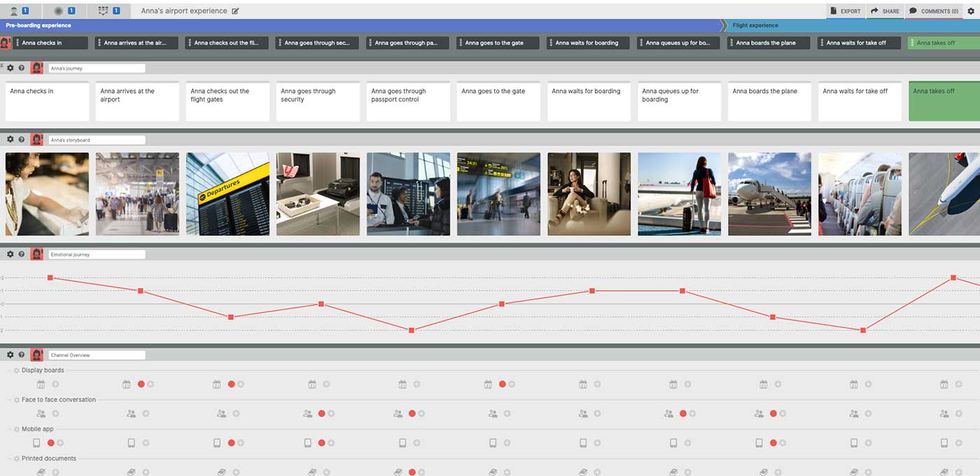
Task: Open the storyboard photo for Anna checks in
Action: pos(47,193)
